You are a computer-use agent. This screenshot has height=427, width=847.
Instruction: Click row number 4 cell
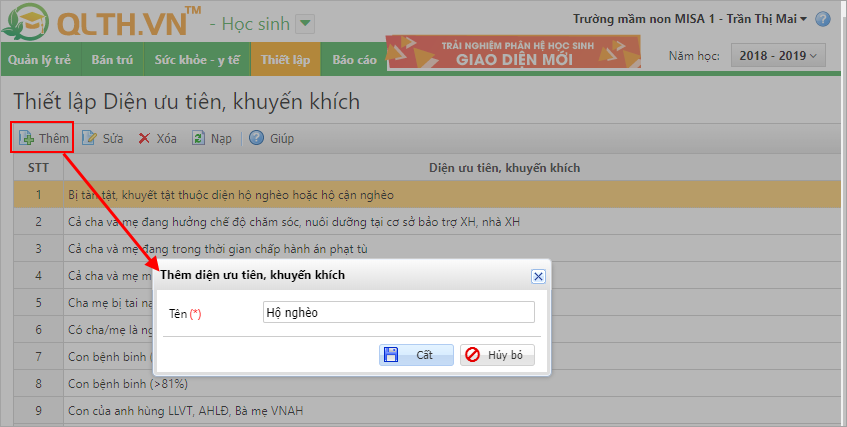click(38, 276)
